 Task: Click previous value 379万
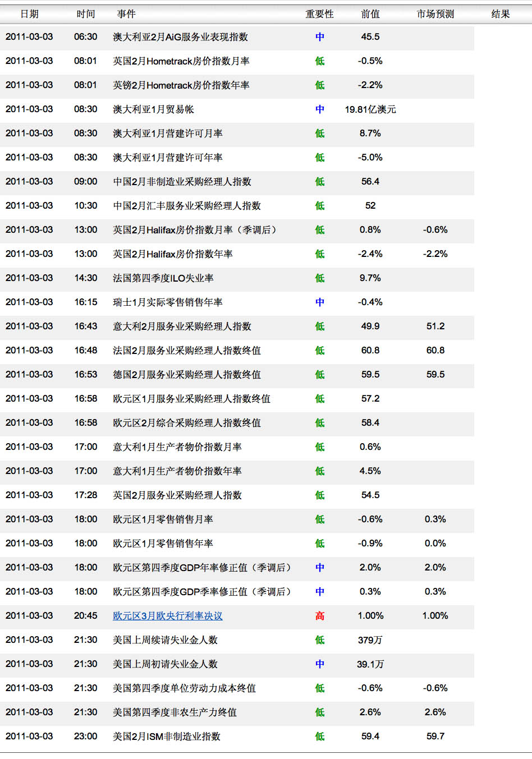370,640
